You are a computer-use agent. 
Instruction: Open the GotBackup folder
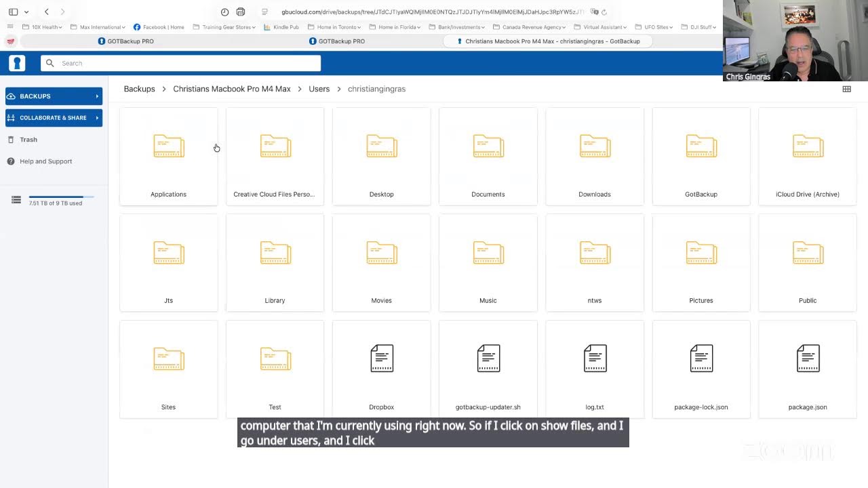point(701,157)
